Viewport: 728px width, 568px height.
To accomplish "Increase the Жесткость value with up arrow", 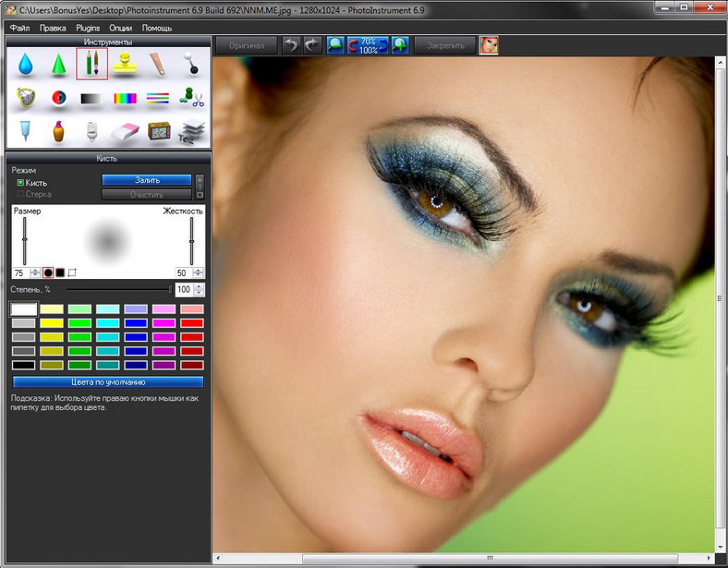I will click(x=198, y=270).
